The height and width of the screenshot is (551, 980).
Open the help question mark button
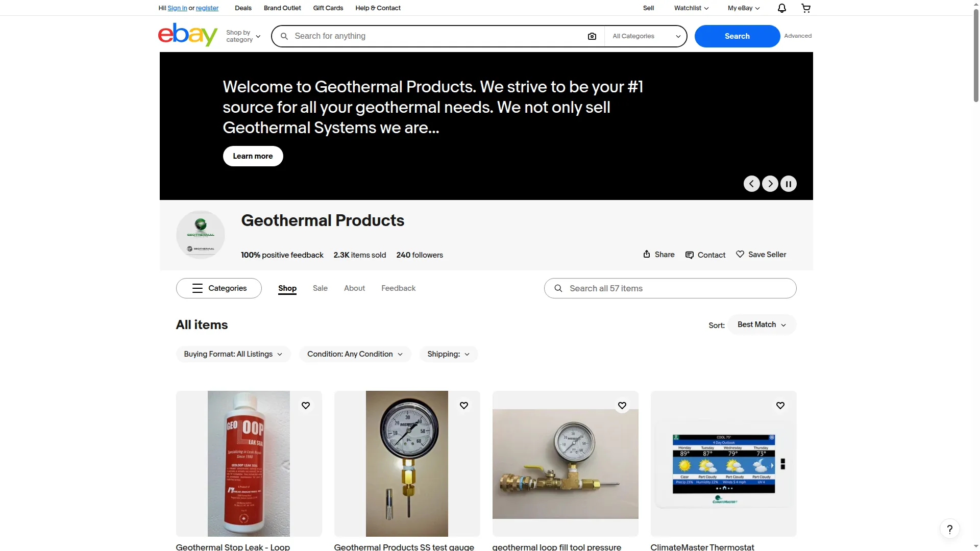950,529
